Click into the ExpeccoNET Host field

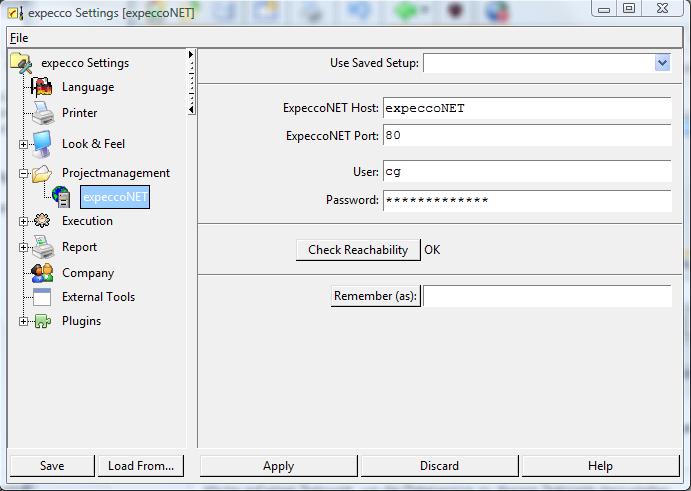pos(525,108)
